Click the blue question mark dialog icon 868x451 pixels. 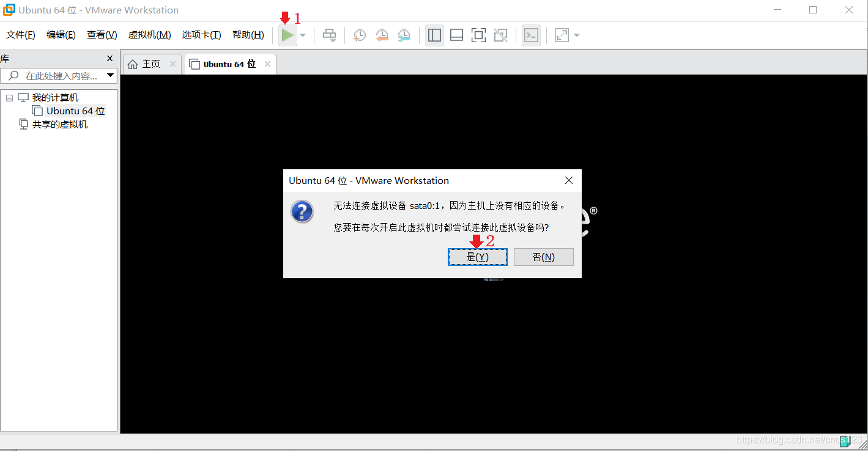point(302,212)
